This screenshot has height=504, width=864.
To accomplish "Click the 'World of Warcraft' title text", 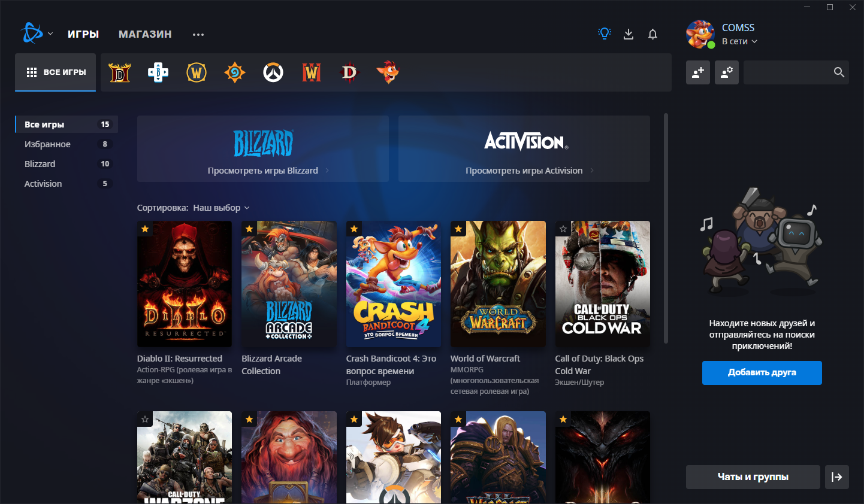I will [x=485, y=359].
